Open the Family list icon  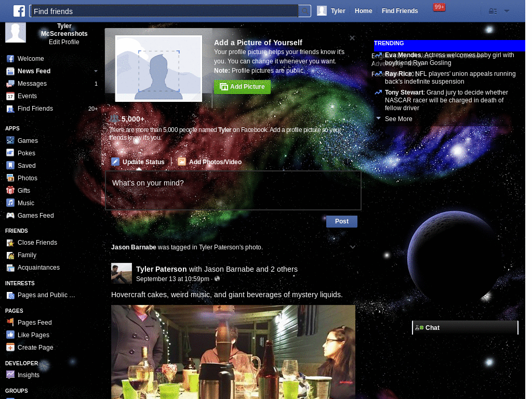pyautogui.click(x=10, y=255)
